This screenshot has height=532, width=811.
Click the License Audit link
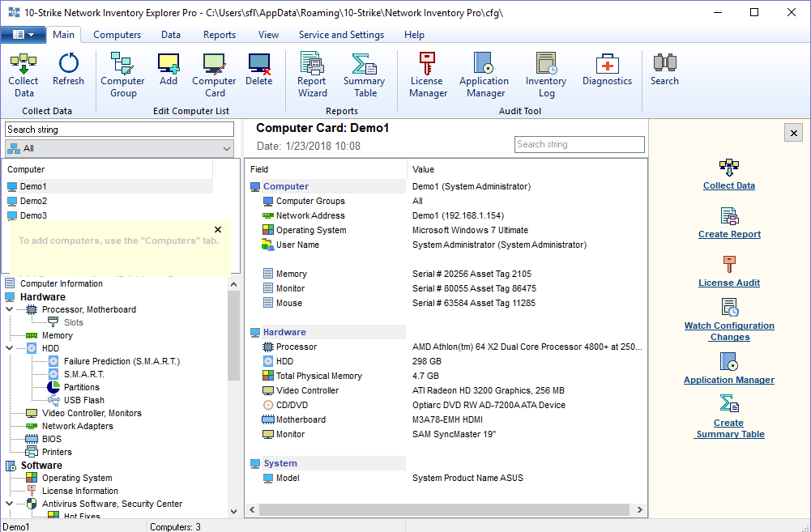pos(729,283)
